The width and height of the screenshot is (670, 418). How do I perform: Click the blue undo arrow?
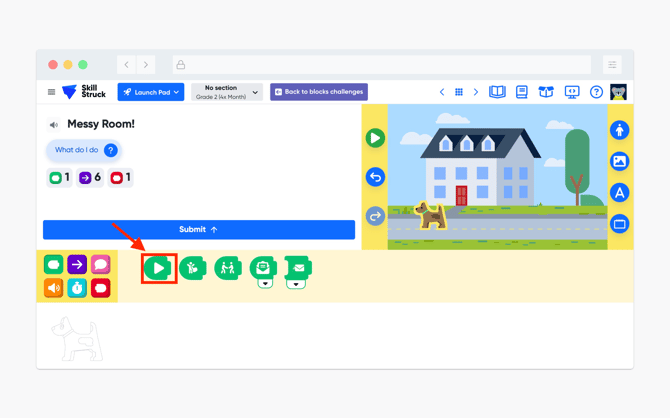pyautogui.click(x=375, y=177)
